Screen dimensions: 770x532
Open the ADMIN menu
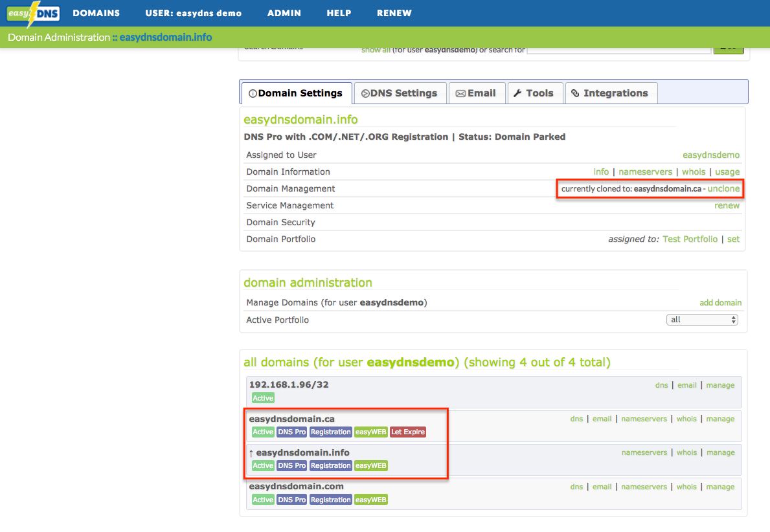coord(284,13)
